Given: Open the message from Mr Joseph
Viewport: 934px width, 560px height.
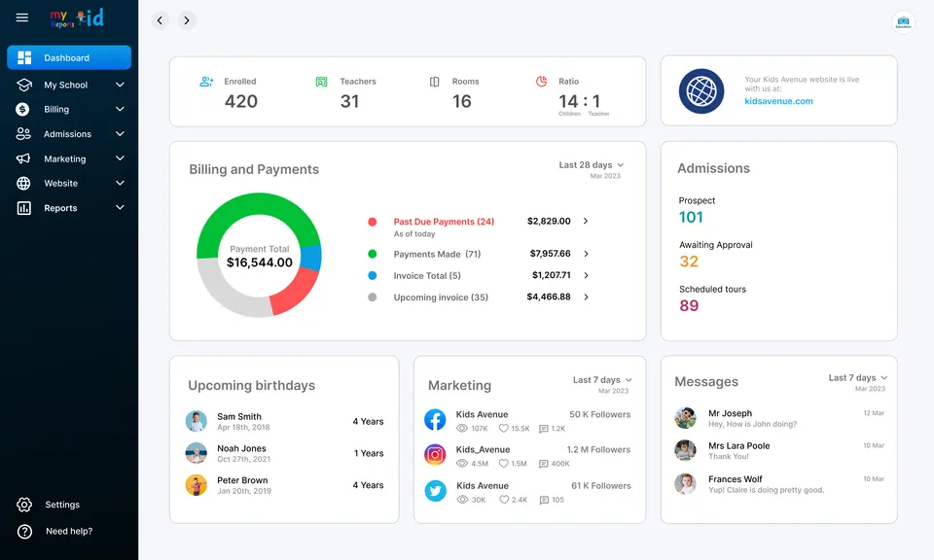Looking at the screenshot, I should point(779,418).
